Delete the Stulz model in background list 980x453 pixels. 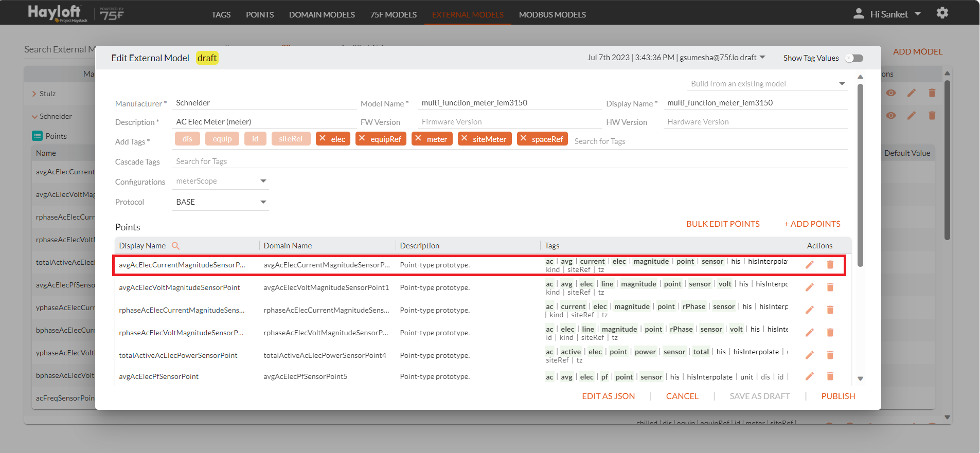932,93
